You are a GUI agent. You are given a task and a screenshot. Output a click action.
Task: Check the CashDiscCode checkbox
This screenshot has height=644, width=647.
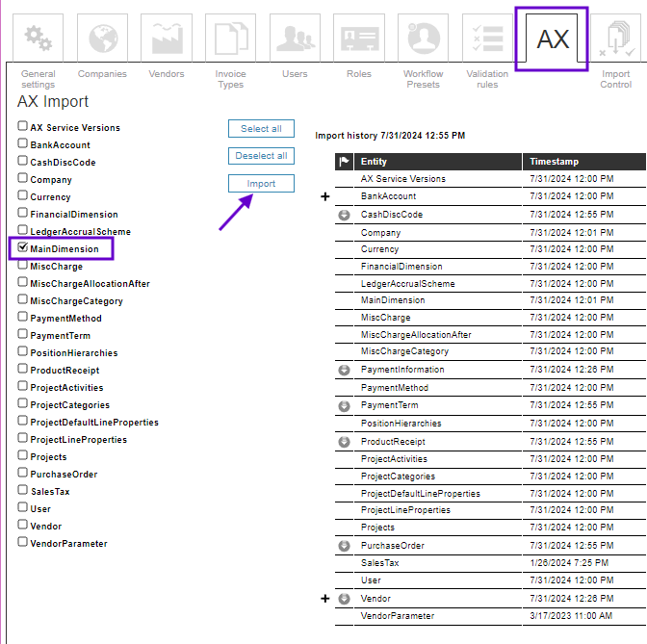click(23, 161)
